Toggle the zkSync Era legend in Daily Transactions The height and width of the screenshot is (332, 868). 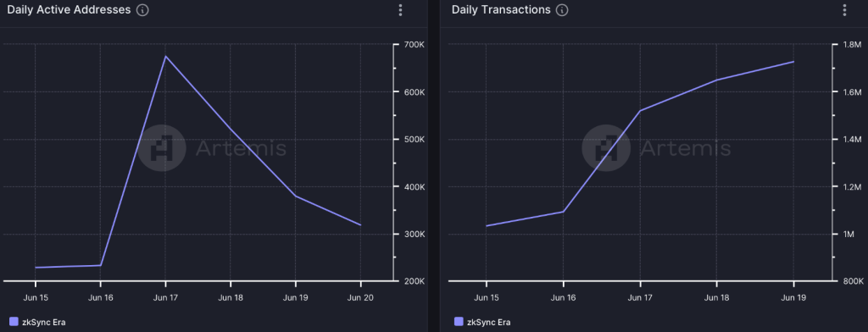click(482, 322)
